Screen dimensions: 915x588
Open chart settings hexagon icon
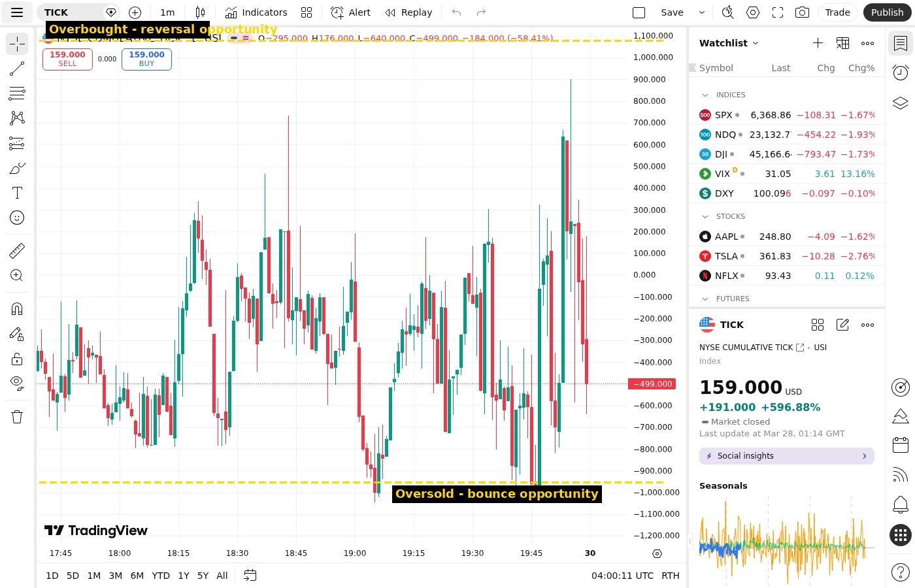[753, 12]
